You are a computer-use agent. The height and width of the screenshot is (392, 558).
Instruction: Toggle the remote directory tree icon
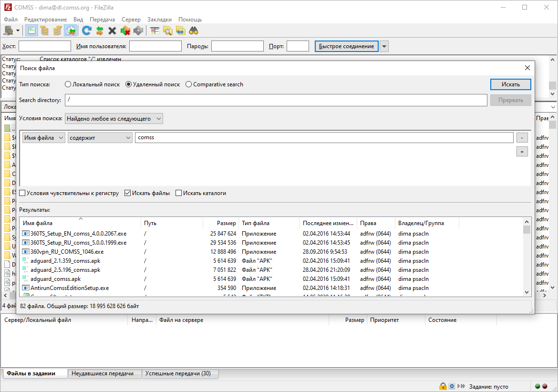tap(57, 31)
